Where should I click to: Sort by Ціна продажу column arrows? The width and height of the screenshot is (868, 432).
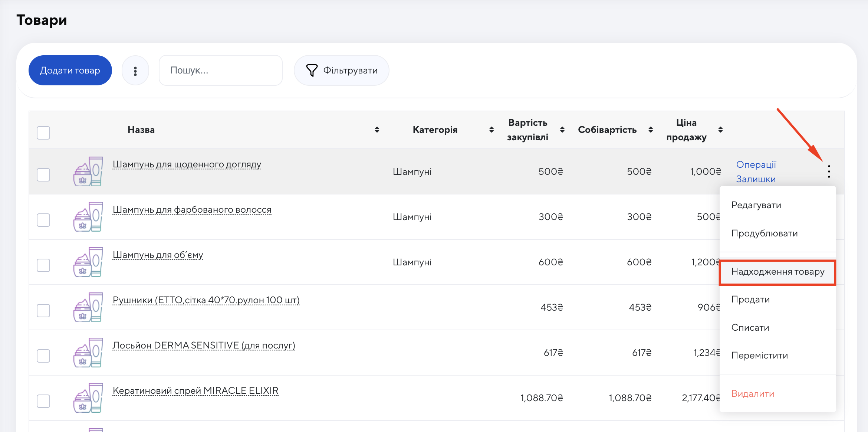click(720, 130)
